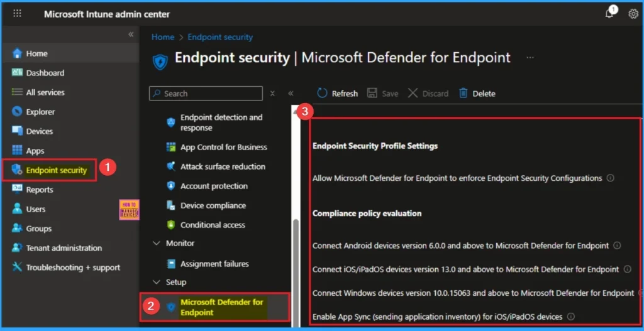Screen dimensions: 644x331
Task: Click the blade menu vertical scrollbar
Action: (x=296, y=273)
